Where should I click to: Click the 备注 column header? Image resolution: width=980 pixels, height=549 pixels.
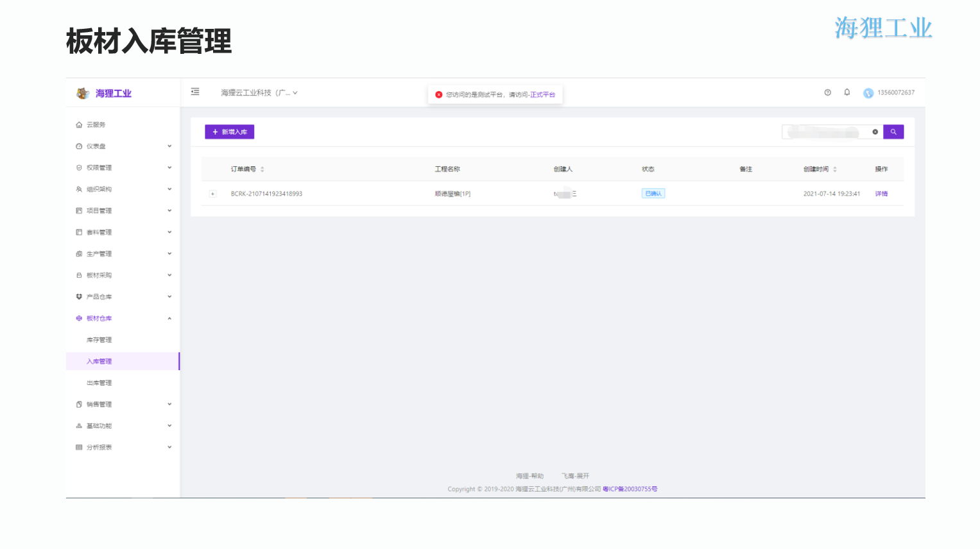click(746, 169)
